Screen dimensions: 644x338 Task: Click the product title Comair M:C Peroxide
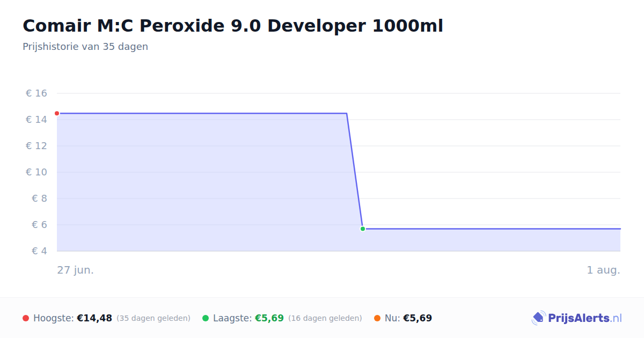pos(233,26)
